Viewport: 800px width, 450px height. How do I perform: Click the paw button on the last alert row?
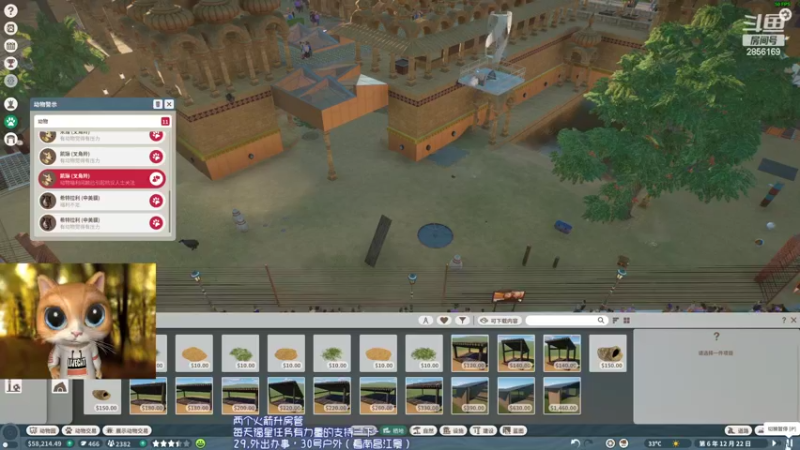pos(156,222)
